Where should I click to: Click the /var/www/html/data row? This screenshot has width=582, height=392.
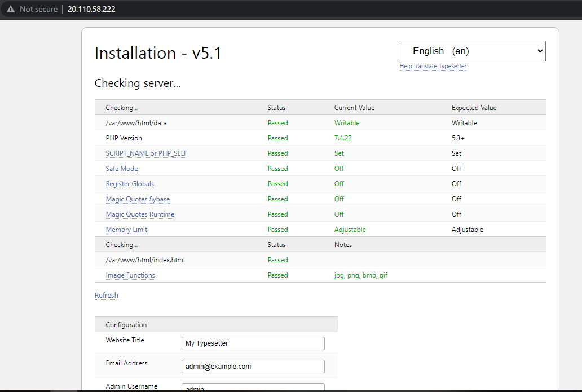[x=136, y=123]
